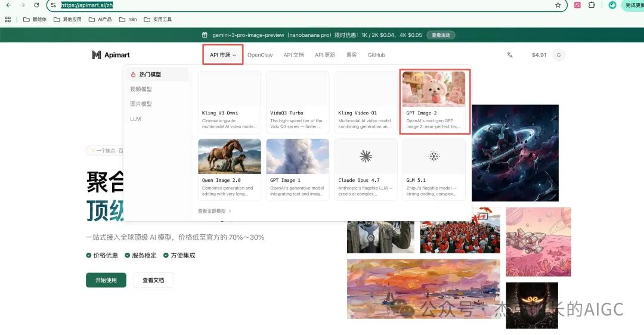Image resolution: width=644 pixels, height=335 pixels.
Task: Open site info icon in the address bar
Action: pos(54,5)
